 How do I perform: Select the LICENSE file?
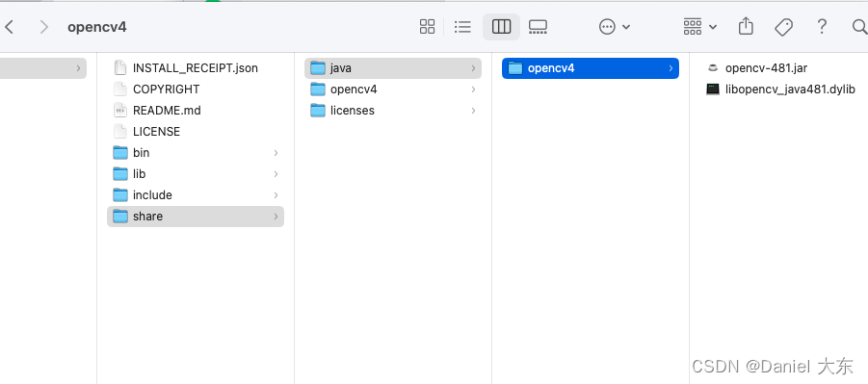coord(196,131)
